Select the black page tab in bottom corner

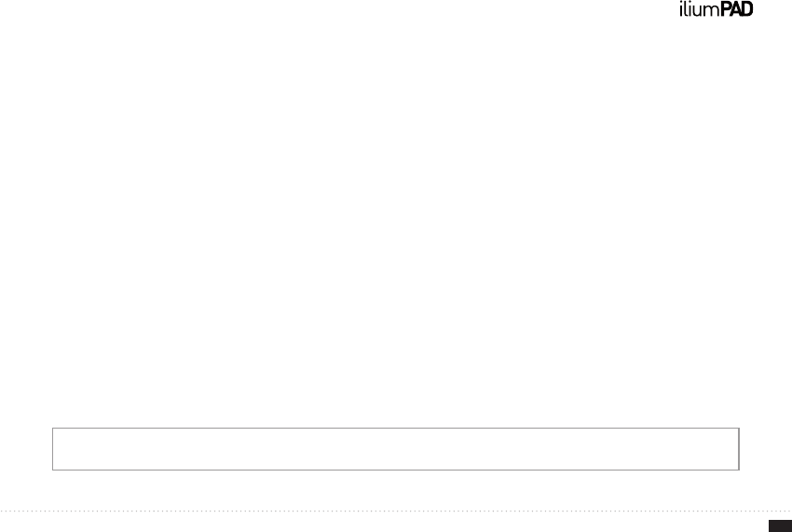(781, 525)
